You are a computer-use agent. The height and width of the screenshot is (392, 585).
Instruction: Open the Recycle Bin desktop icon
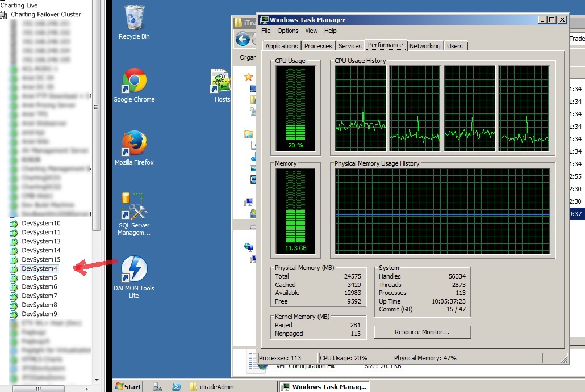pyautogui.click(x=134, y=22)
